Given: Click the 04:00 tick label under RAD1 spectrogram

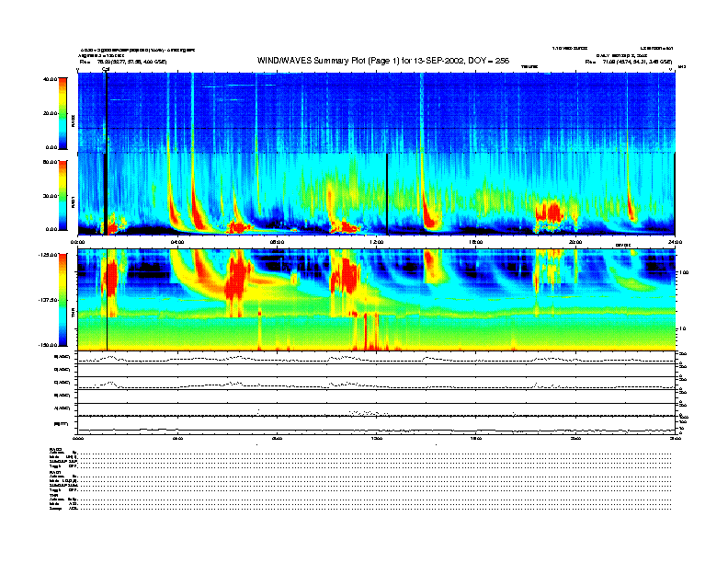Looking at the screenshot, I should click(177, 242).
